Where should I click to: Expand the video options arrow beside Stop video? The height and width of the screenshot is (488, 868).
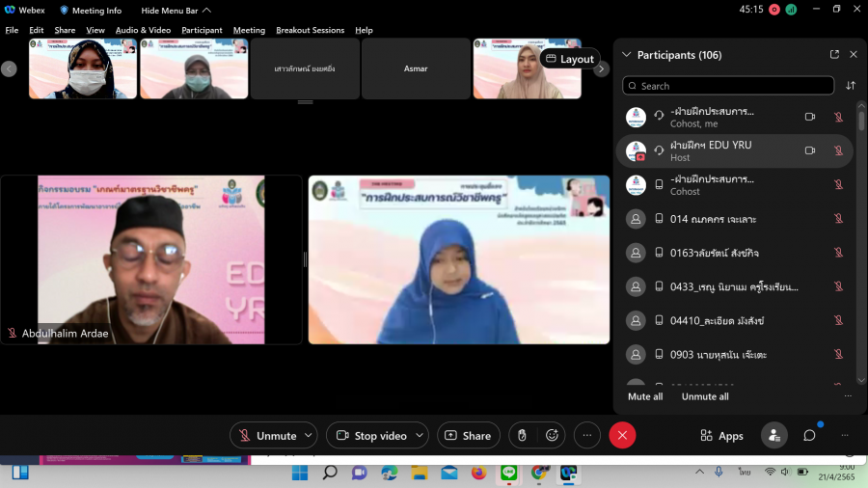(420, 436)
